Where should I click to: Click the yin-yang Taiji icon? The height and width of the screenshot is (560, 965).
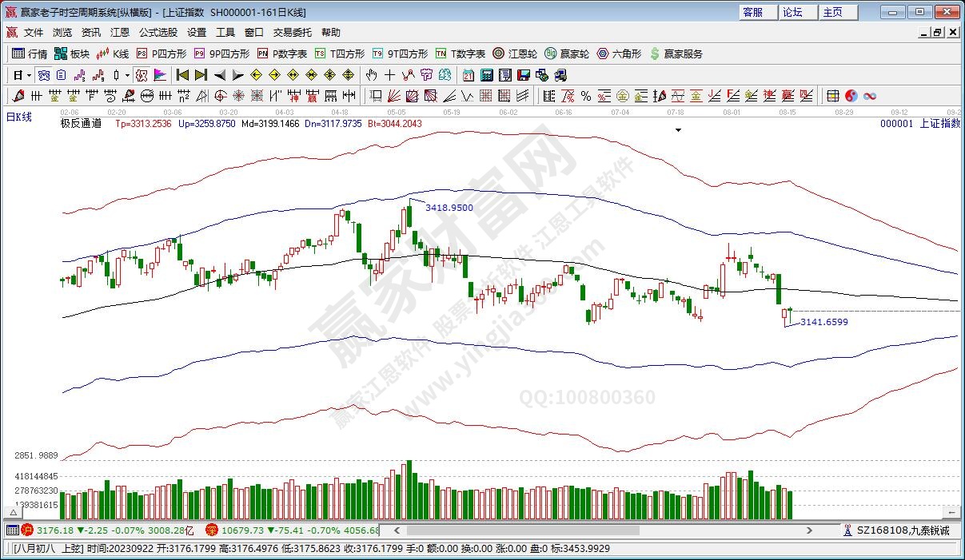(x=851, y=96)
